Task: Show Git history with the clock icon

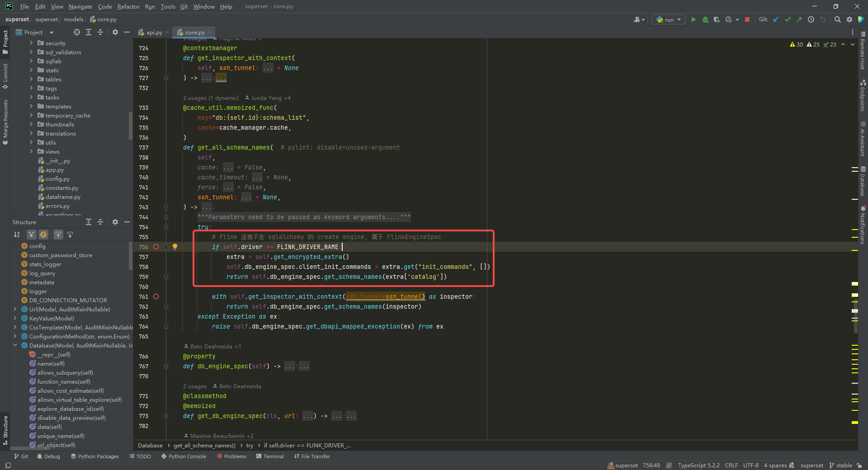Action: tap(811, 19)
